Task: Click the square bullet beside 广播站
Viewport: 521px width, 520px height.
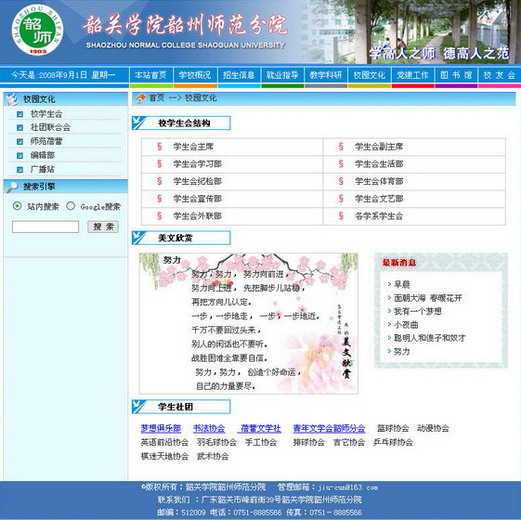Action: click(x=20, y=169)
